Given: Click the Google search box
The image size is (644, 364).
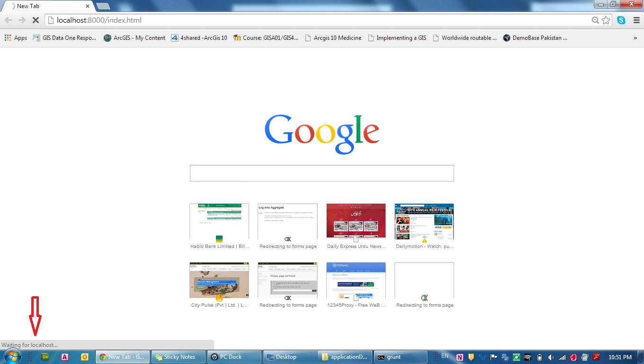Looking at the screenshot, I should tap(322, 173).
